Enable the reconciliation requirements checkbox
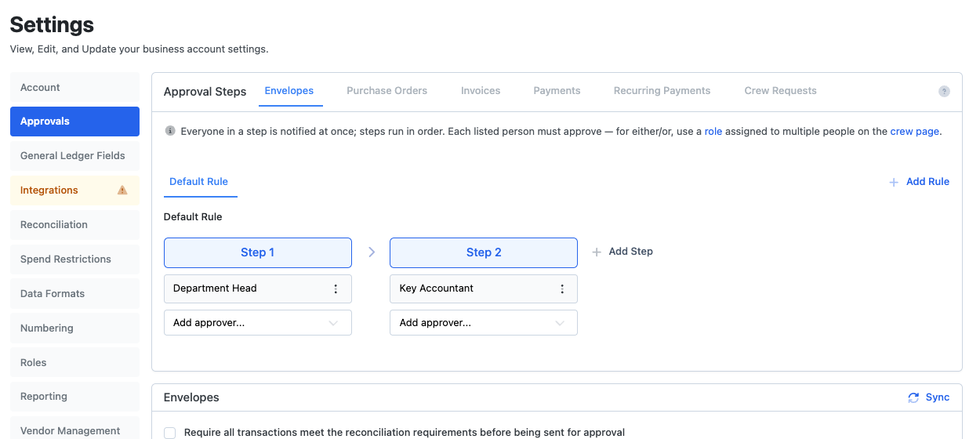 tap(170, 433)
